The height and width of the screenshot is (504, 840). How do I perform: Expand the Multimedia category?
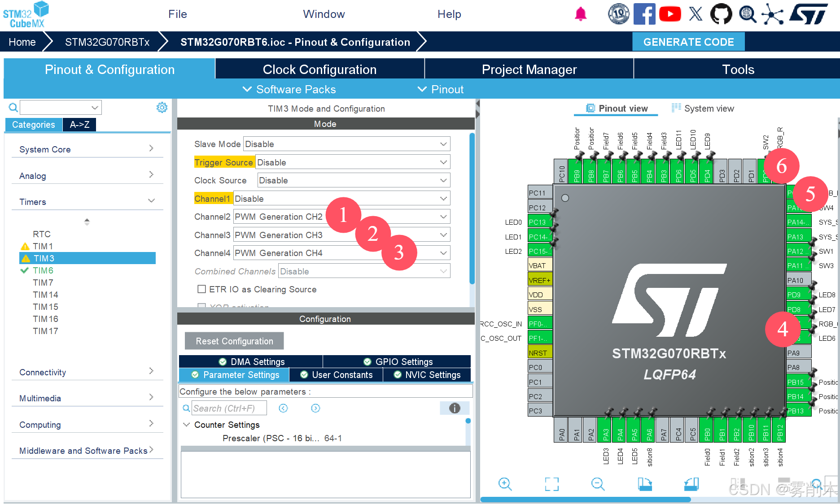pyautogui.click(x=87, y=398)
